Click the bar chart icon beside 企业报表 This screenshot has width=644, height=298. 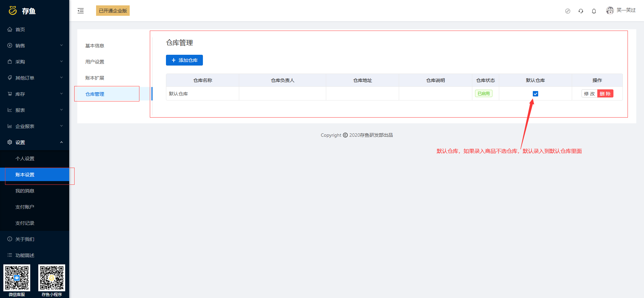(10, 126)
